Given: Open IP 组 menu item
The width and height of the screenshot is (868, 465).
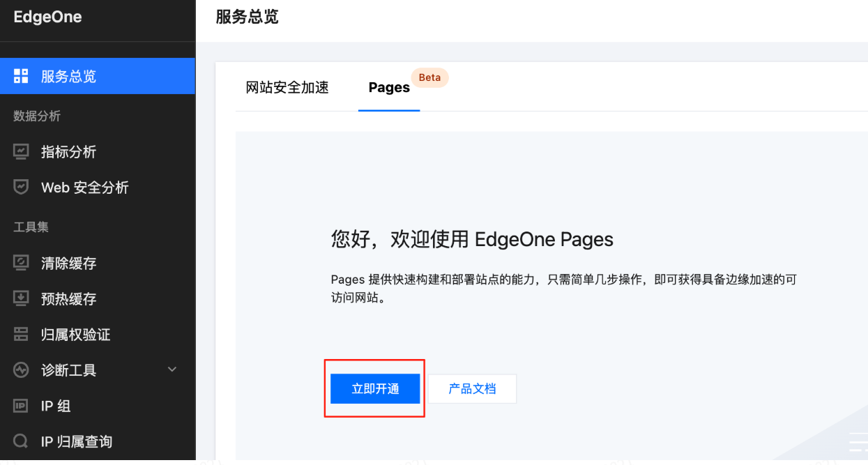Looking at the screenshot, I should pyautogui.click(x=98, y=406).
